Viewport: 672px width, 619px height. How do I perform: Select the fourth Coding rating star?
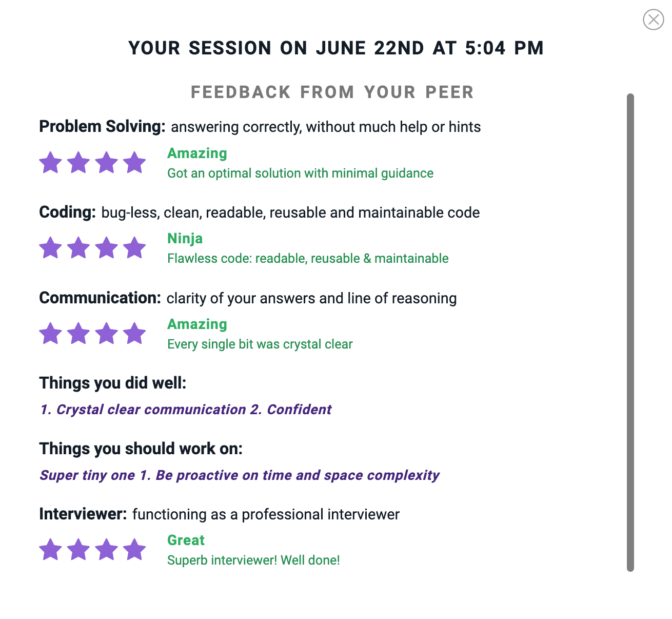tap(134, 248)
